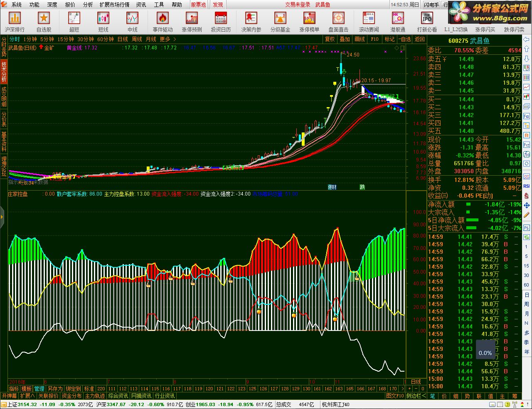Viewport: 532px width, 409px height.
Task: Select the 60分钟 period tab
Action: point(106,39)
